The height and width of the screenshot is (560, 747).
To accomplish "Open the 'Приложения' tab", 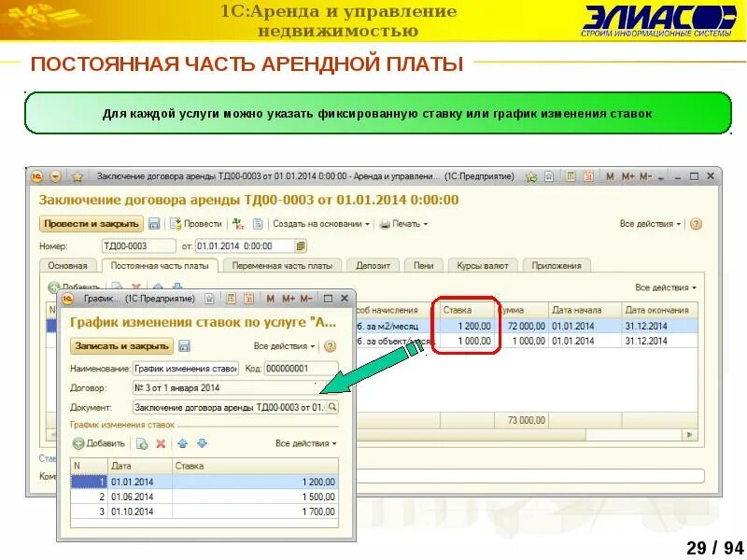I will pos(557,266).
